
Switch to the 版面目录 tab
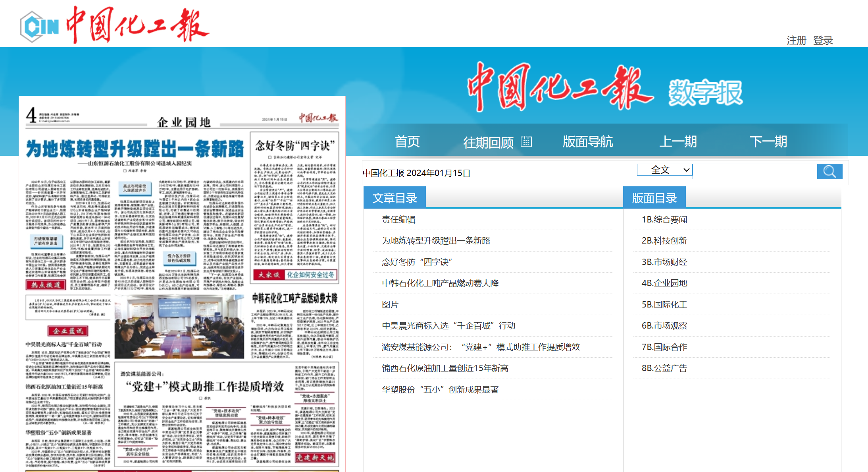pyautogui.click(x=654, y=198)
